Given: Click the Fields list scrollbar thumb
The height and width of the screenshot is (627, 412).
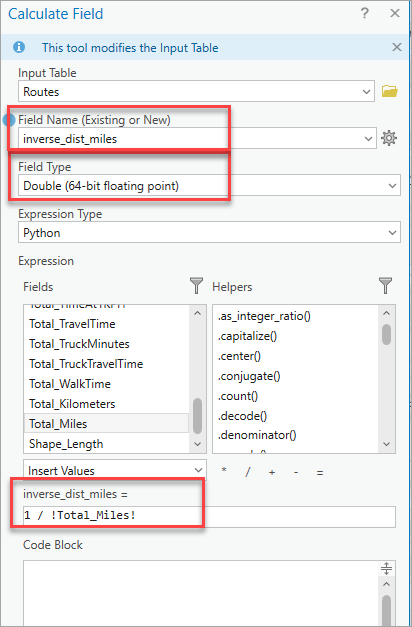Looking at the screenshot, I should pyautogui.click(x=197, y=416).
